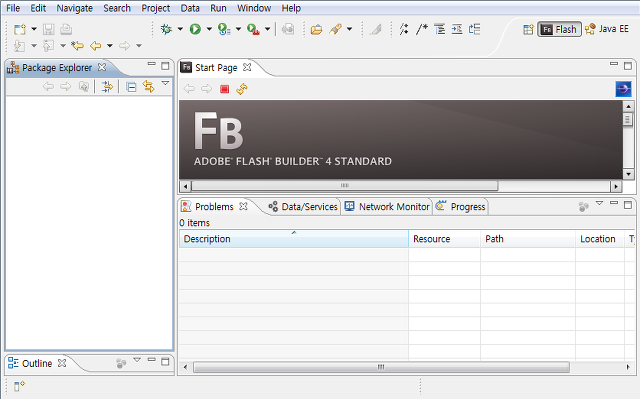
Task: Open the New wizard dropdown arrow
Action: click(x=34, y=29)
